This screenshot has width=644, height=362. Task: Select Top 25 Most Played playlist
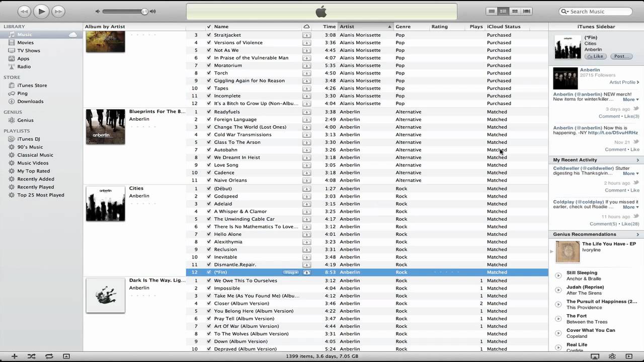tap(41, 195)
